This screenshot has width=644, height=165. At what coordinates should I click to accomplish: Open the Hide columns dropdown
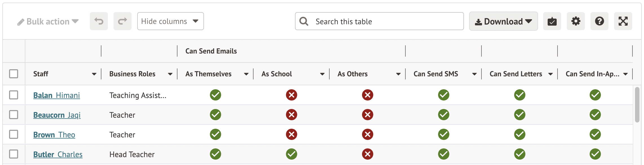[x=170, y=21]
